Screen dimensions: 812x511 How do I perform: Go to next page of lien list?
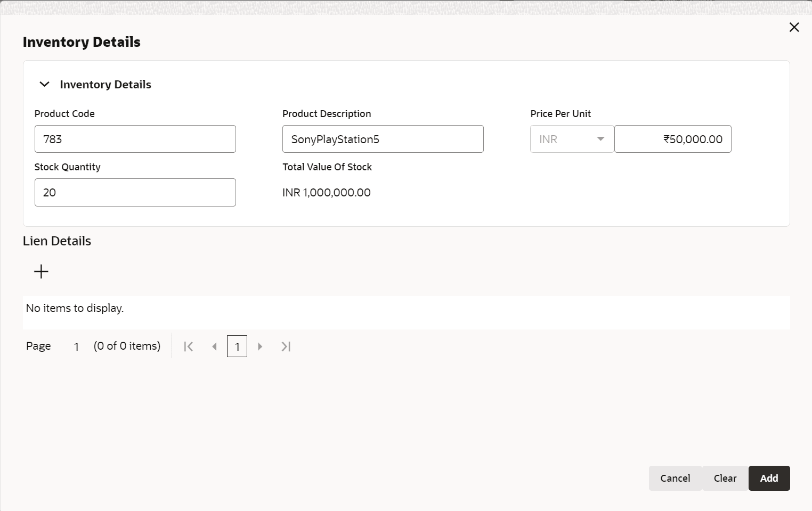coord(260,347)
